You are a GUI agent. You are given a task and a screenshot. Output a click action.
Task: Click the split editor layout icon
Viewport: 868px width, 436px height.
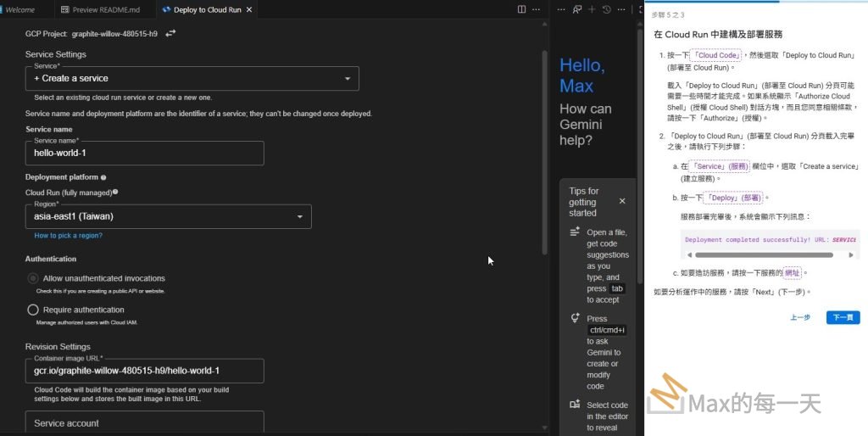click(521, 9)
